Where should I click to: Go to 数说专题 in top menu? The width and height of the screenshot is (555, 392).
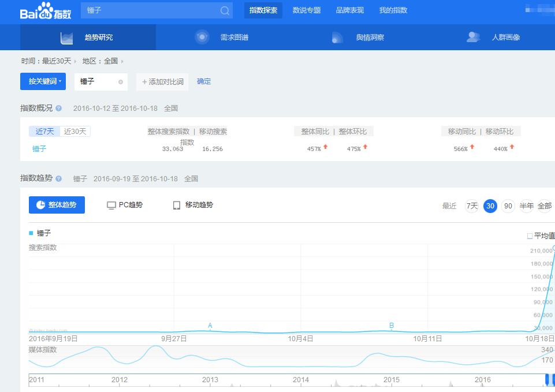click(307, 10)
